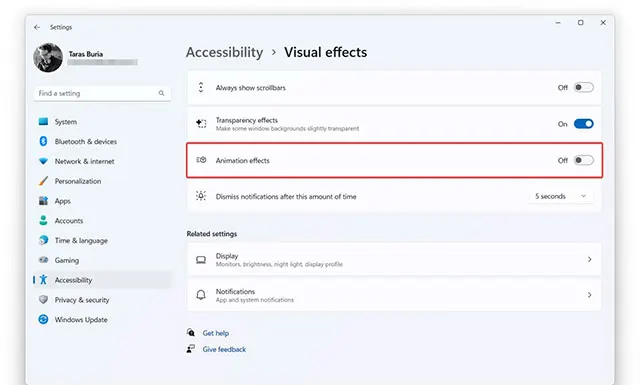This screenshot has height=385, width=640.
Task: Open the Give feedback link
Action: point(224,349)
